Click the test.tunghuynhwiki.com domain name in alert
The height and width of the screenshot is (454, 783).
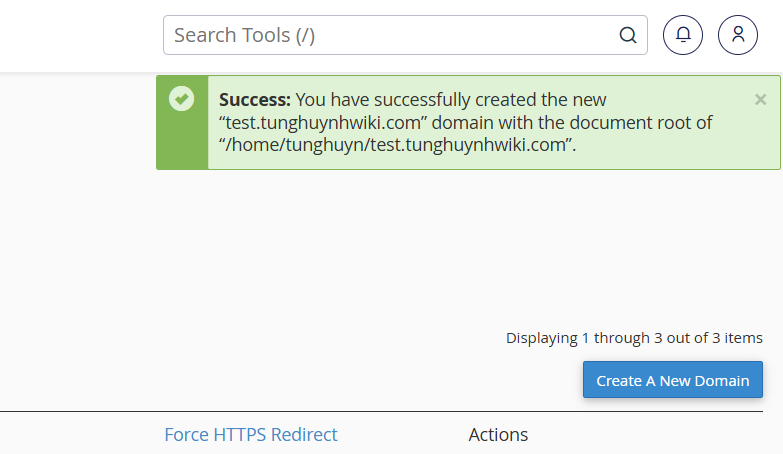pos(324,122)
